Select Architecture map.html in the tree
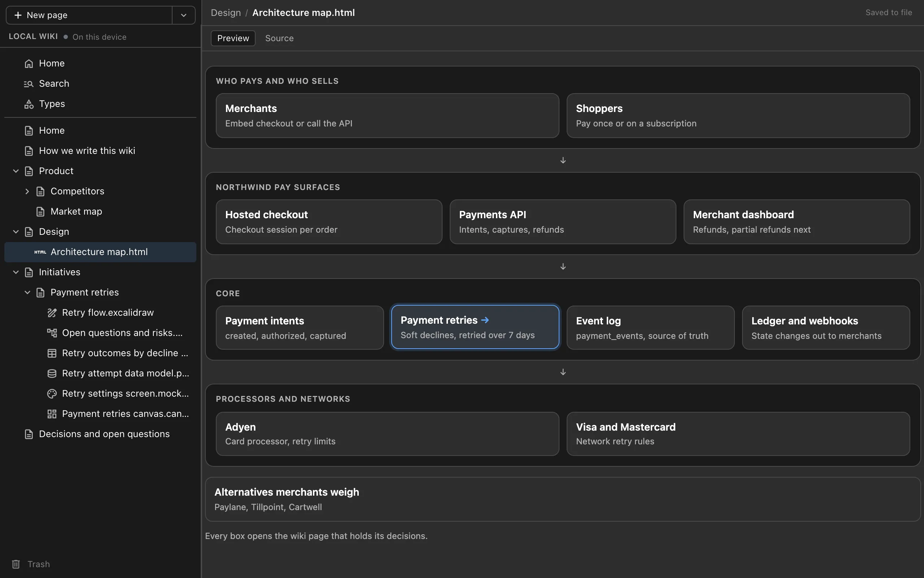This screenshot has width=924, height=578. pyautogui.click(x=100, y=252)
